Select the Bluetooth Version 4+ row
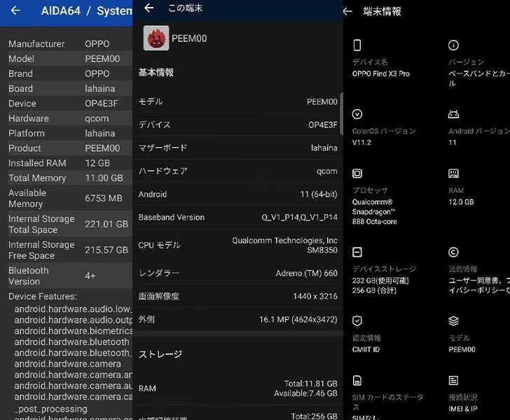The width and height of the screenshot is (510, 420). coord(70,276)
